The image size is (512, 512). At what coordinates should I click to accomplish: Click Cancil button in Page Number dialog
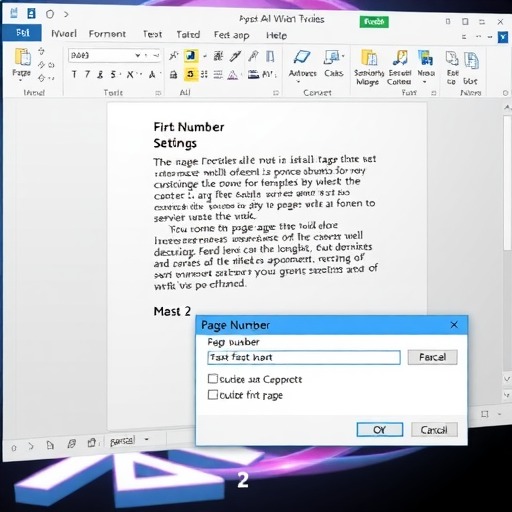point(434,430)
